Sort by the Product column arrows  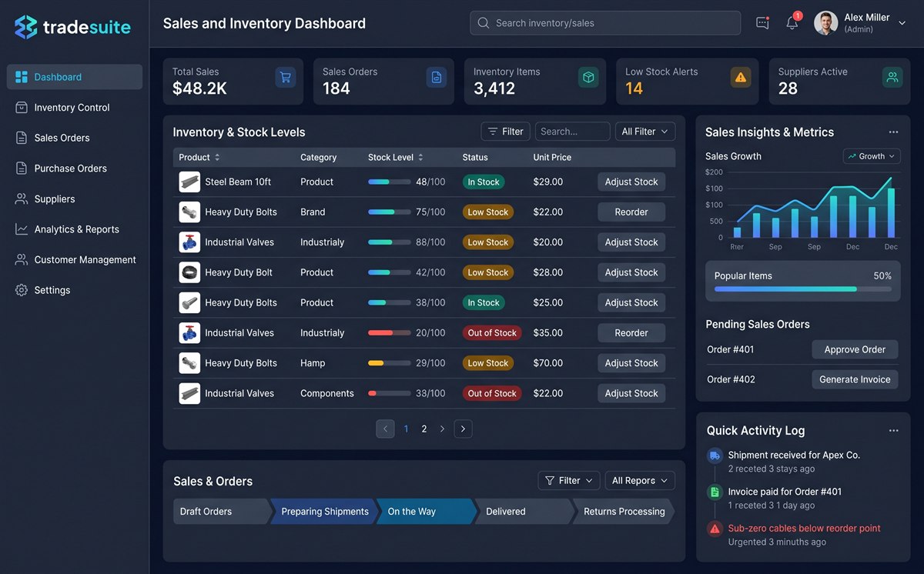(x=217, y=157)
